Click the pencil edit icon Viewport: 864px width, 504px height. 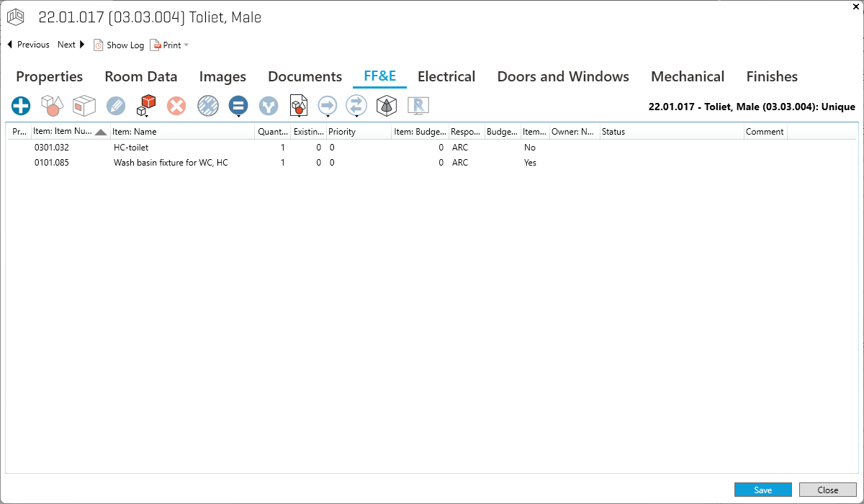tap(116, 106)
